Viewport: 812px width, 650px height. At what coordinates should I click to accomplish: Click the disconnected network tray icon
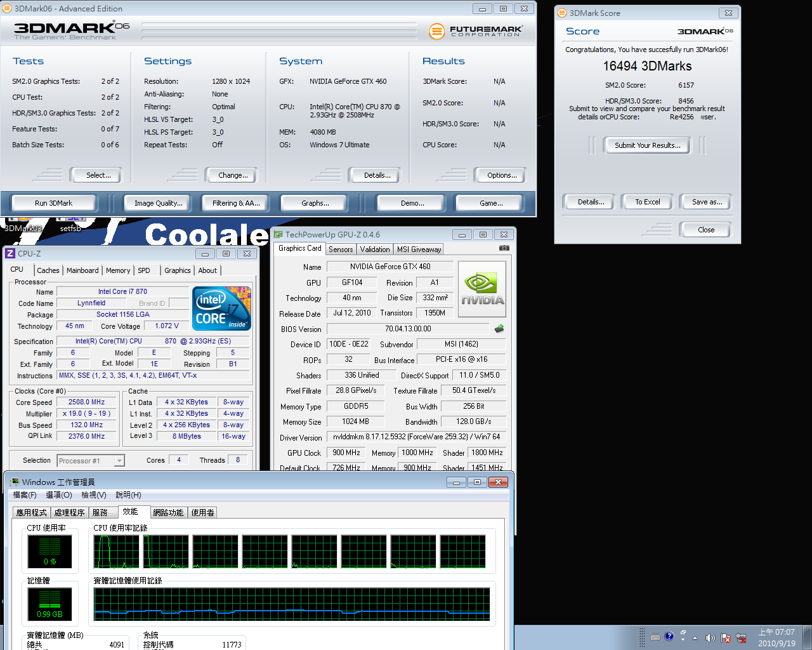pyautogui.click(x=740, y=637)
